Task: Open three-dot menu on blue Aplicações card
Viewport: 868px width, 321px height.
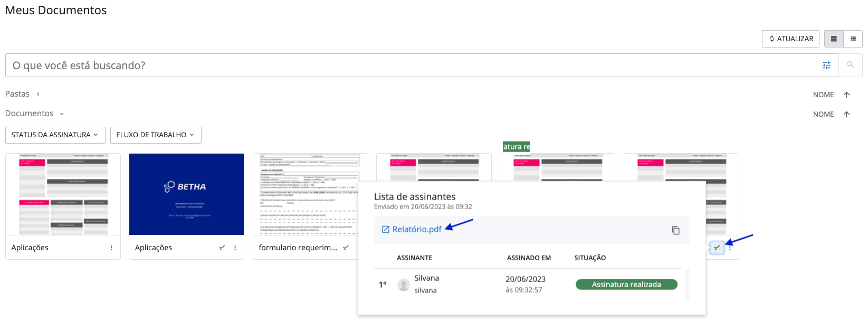Action: click(x=235, y=248)
